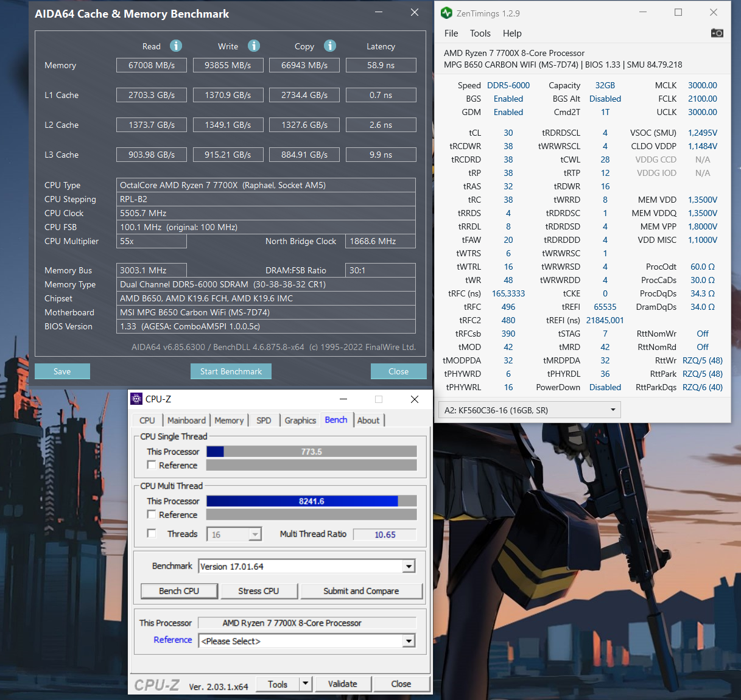Click the tREFI value 65535 in ZenTimings
Screen dimensions: 741x700
coord(605,307)
